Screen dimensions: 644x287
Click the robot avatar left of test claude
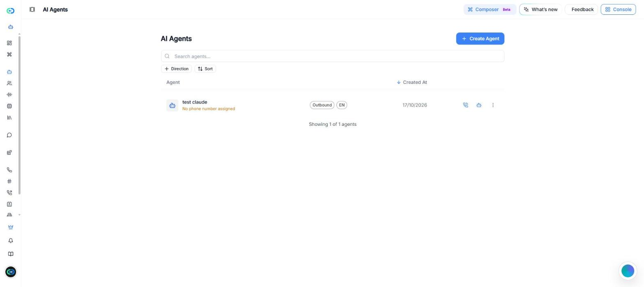[x=172, y=105]
